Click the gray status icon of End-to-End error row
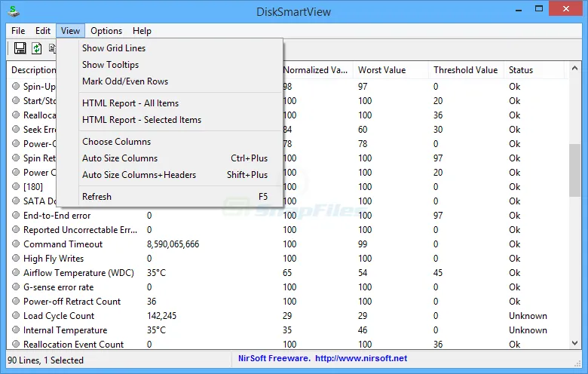This screenshot has width=588, height=374. coord(16,216)
